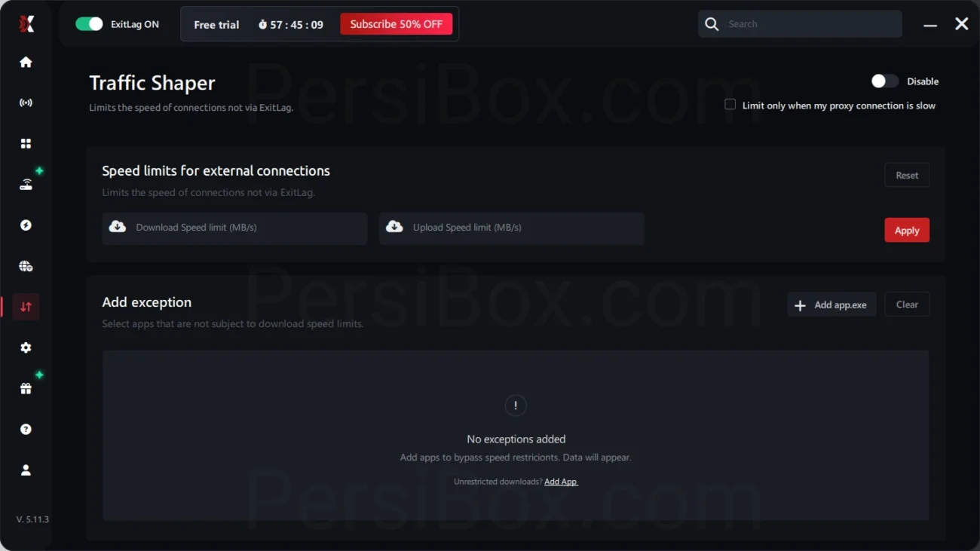Open the lightning bolt sidebar icon
This screenshot has height=551, width=980.
(x=26, y=225)
